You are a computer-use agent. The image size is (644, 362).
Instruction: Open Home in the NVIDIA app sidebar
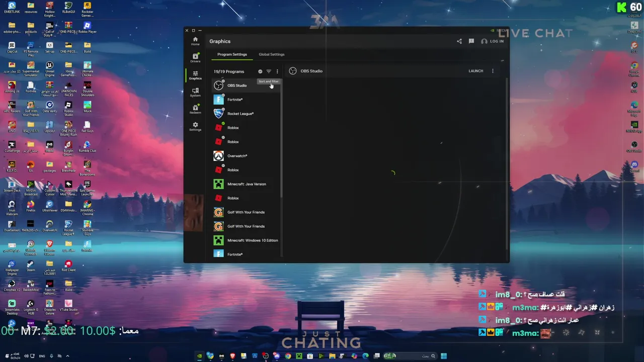point(195,41)
